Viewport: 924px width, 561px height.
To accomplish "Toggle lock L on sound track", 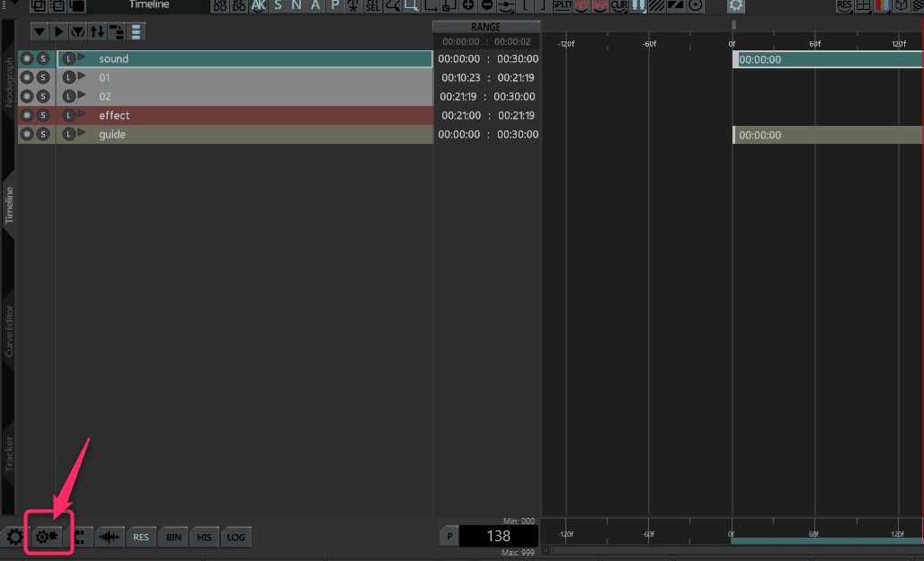I will 68,58.
